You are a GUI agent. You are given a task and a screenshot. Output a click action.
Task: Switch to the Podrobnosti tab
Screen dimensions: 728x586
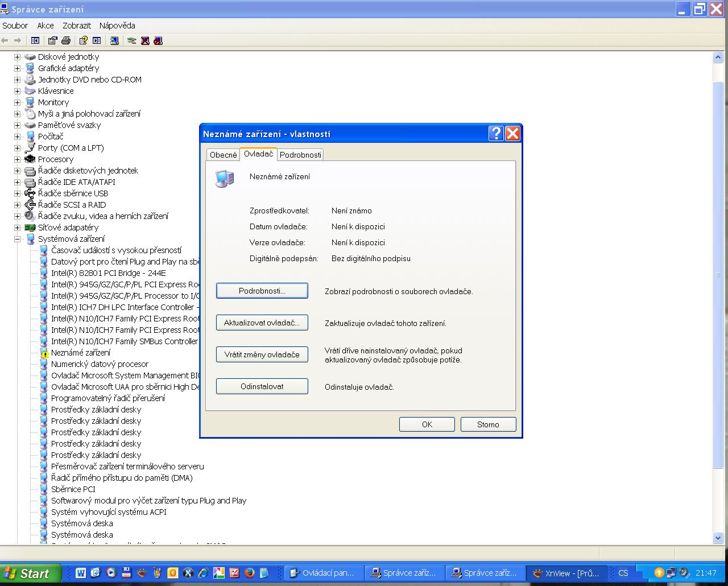pos(300,155)
